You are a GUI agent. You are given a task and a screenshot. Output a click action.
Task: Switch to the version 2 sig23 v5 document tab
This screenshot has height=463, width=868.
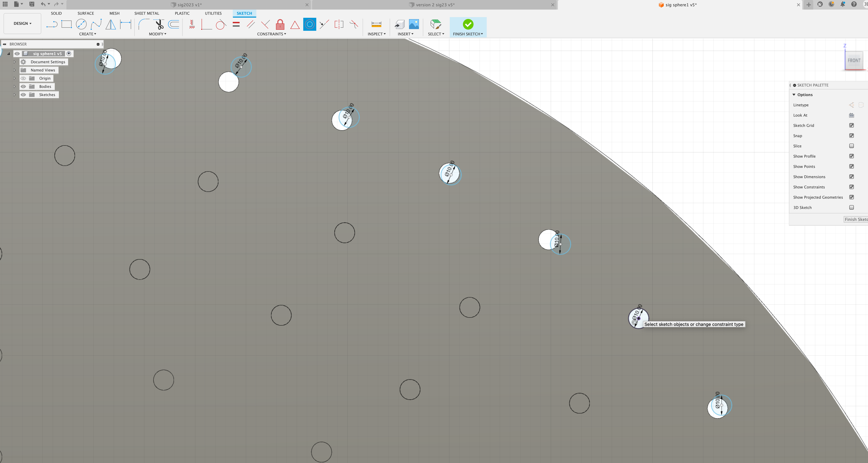pyautogui.click(x=435, y=5)
